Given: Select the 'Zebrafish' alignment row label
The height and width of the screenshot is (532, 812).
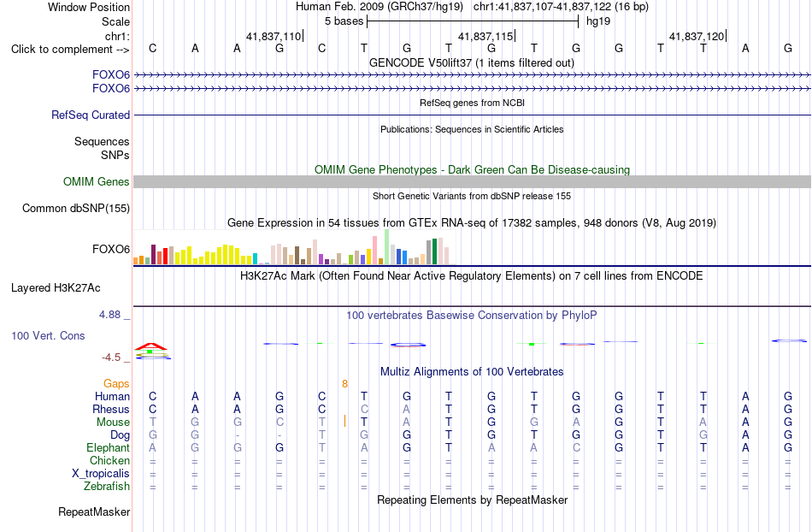Looking at the screenshot, I should point(107,487).
